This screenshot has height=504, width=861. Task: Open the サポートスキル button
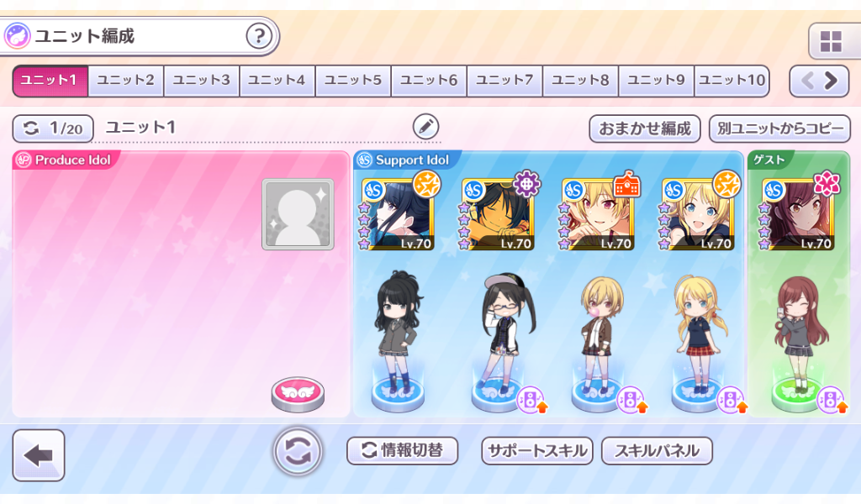tap(537, 451)
